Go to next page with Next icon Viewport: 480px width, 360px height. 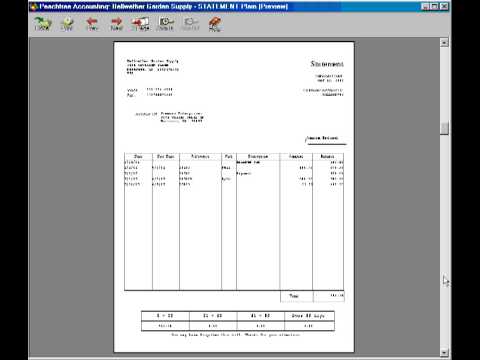[x=116, y=24]
